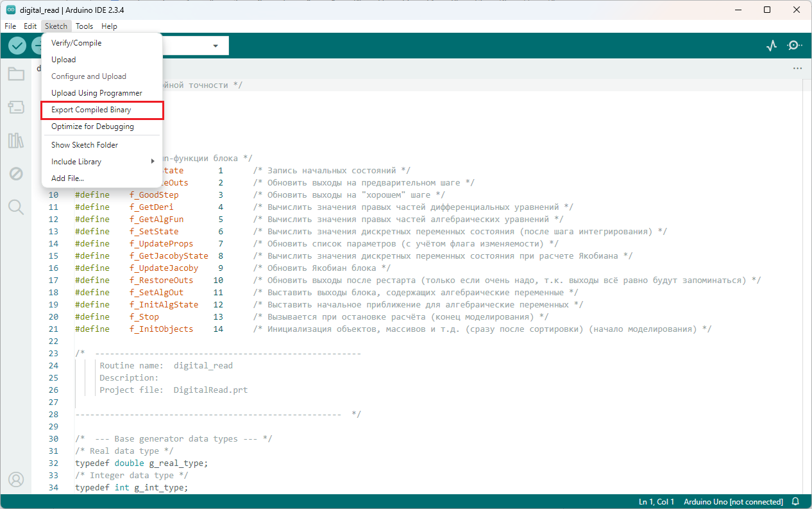Choose Show Sketch Folder
812x509 pixels.
tap(85, 145)
